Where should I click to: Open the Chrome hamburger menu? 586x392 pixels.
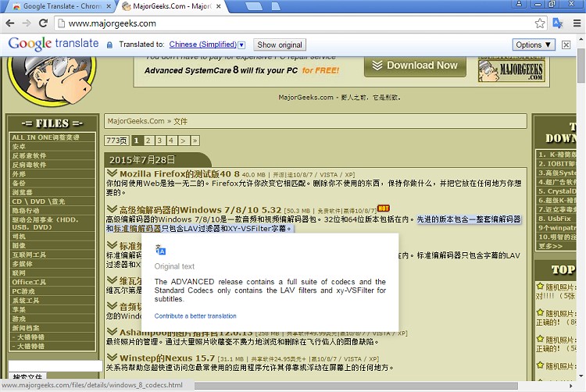[x=577, y=23]
